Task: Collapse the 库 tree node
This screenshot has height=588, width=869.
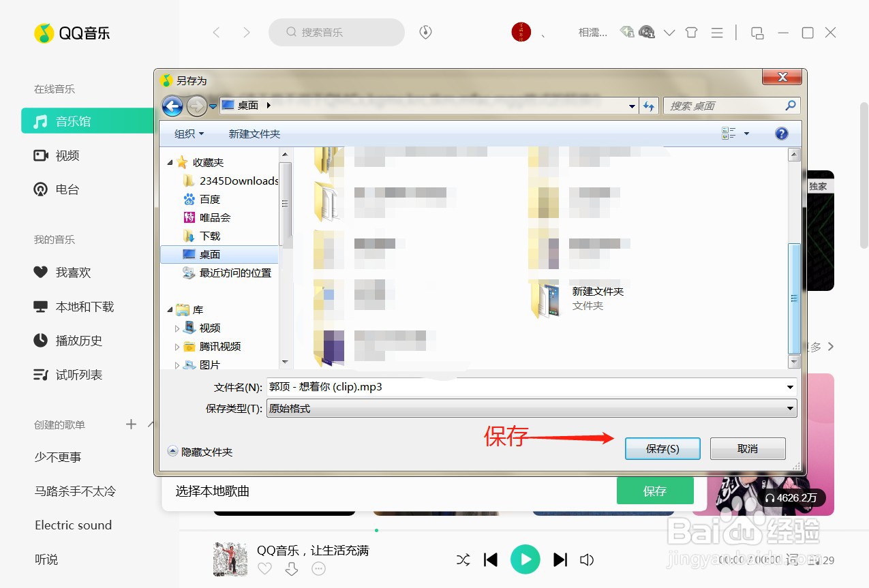Action: 170,309
